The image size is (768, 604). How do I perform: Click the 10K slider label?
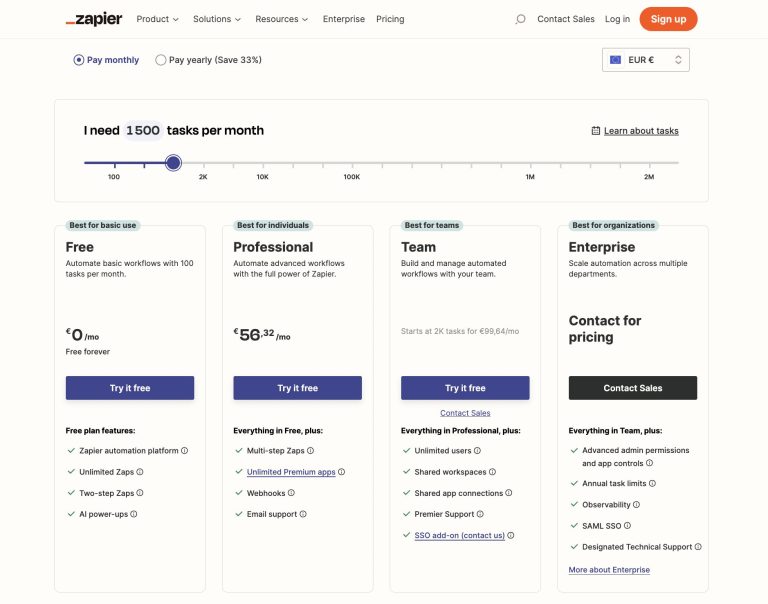[263, 177]
